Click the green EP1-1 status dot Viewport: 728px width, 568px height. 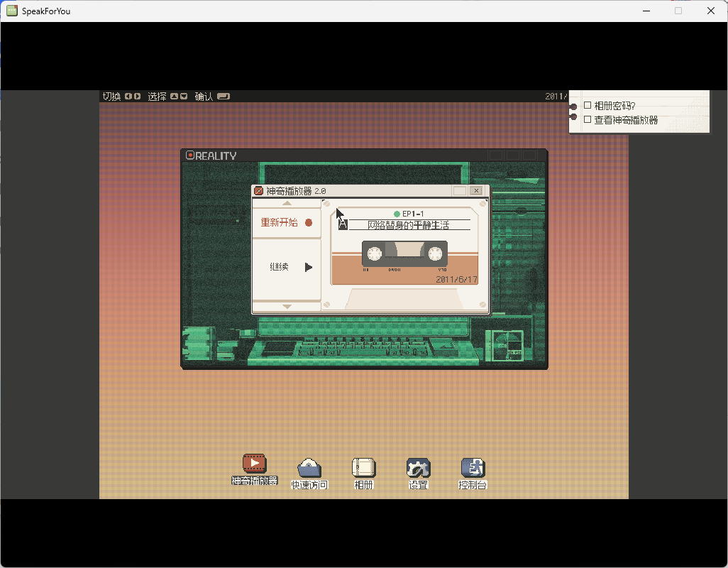point(397,214)
